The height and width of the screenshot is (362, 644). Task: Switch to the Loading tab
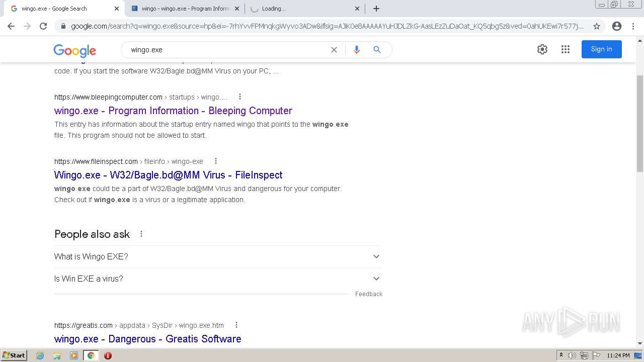[304, 9]
